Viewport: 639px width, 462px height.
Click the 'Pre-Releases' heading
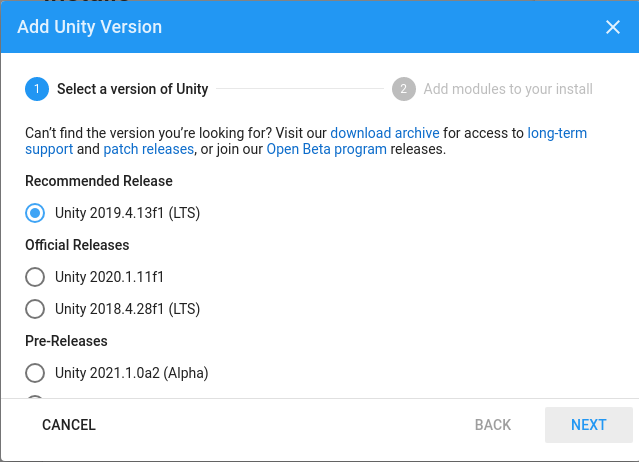click(x=66, y=341)
